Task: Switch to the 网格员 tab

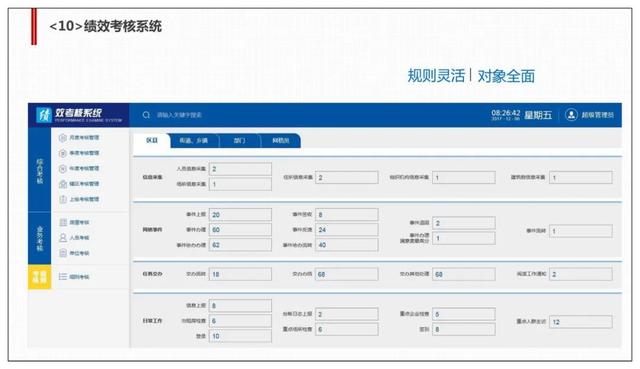Action: (281, 140)
